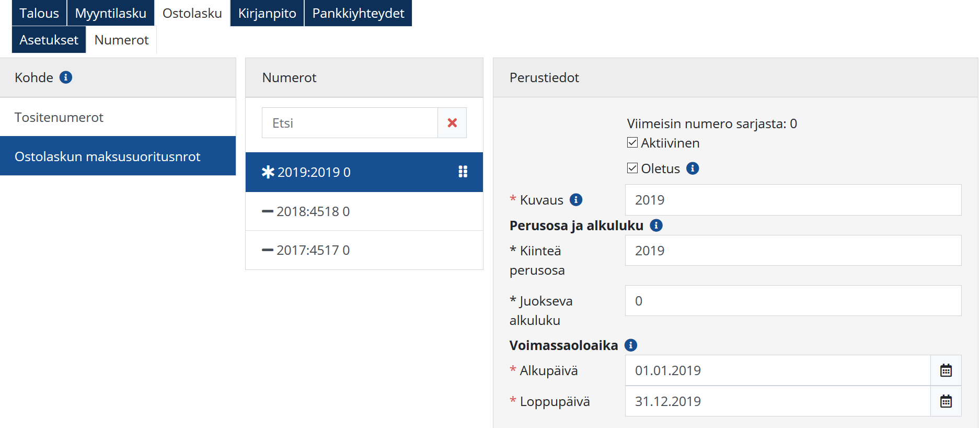Open the Loppupäivä calendar picker
The height and width of the screenshot is (428, 980).
point(946,401)
